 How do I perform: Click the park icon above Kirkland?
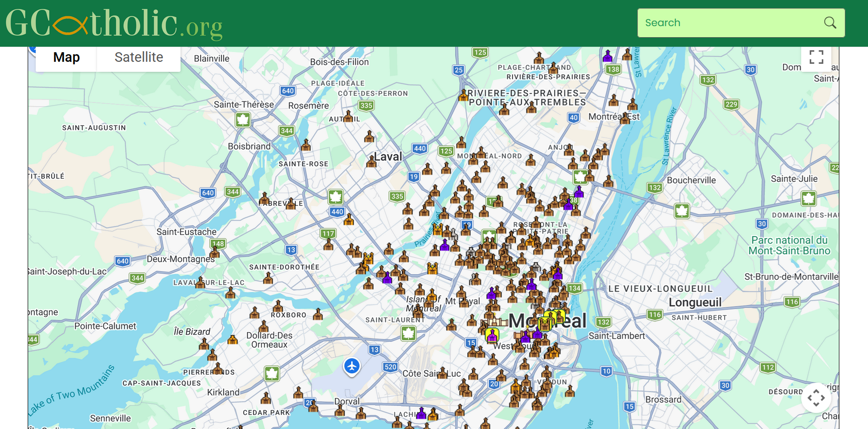click(272, 373)
